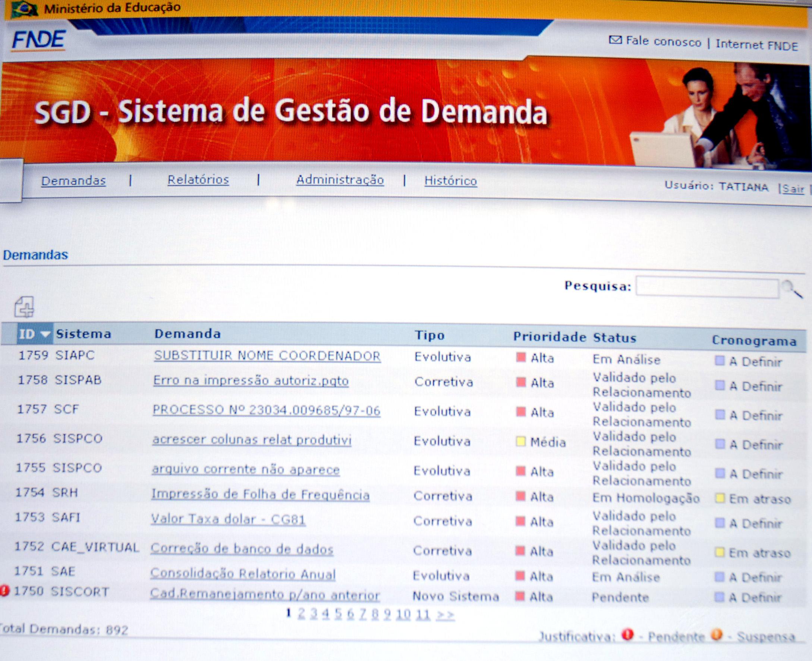Viewport: 812px width, 661px height.
Task: Go to results page 5
Action: click(x=338, y=614)
